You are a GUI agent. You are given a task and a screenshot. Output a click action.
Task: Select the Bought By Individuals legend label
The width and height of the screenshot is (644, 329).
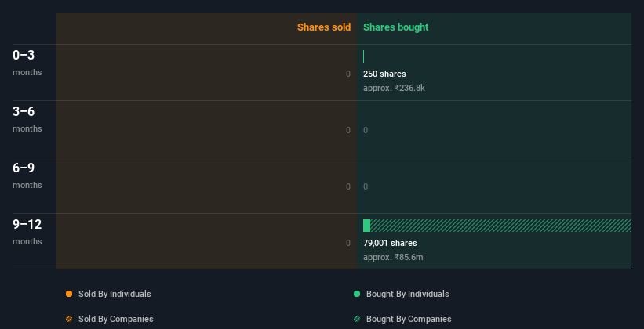tap(407, 294)
